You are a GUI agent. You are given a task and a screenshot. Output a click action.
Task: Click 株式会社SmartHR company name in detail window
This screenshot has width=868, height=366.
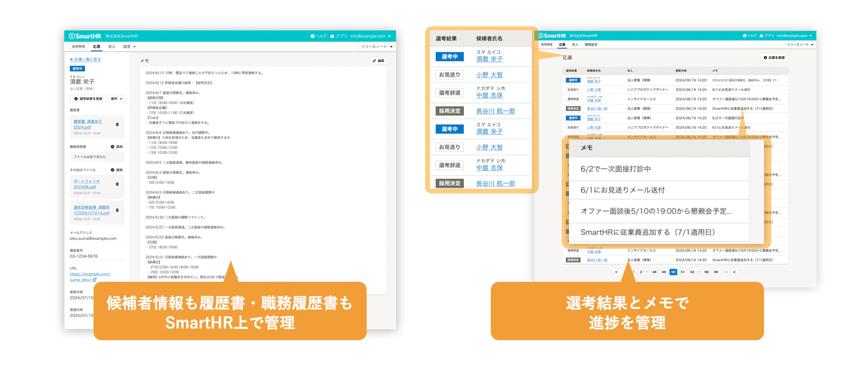(x=122, y=36)
